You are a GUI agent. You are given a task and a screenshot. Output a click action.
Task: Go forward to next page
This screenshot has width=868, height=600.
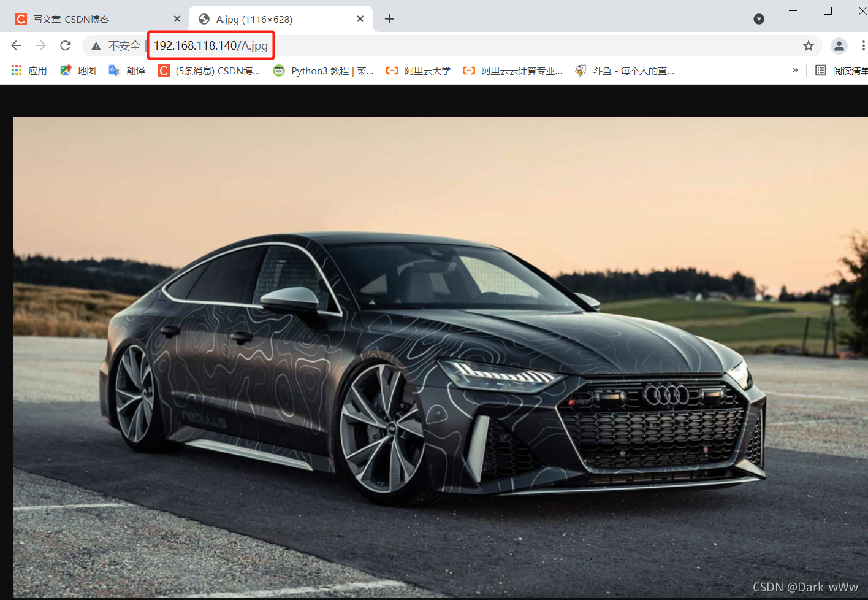tap(41, 45)
